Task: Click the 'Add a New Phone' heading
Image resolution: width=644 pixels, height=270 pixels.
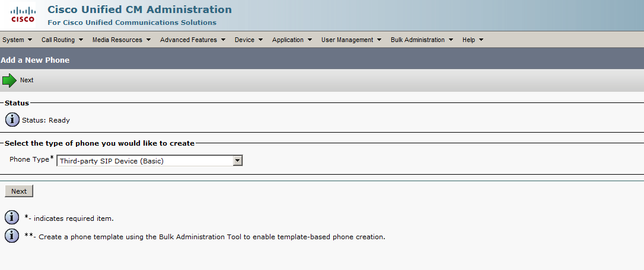Action: point(35,60)
